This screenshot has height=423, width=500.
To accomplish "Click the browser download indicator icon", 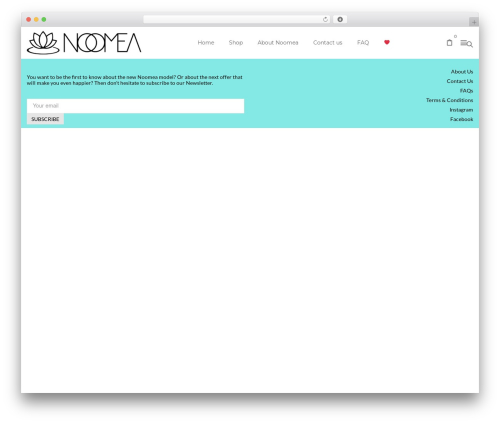I will click(x=340, y=19).
